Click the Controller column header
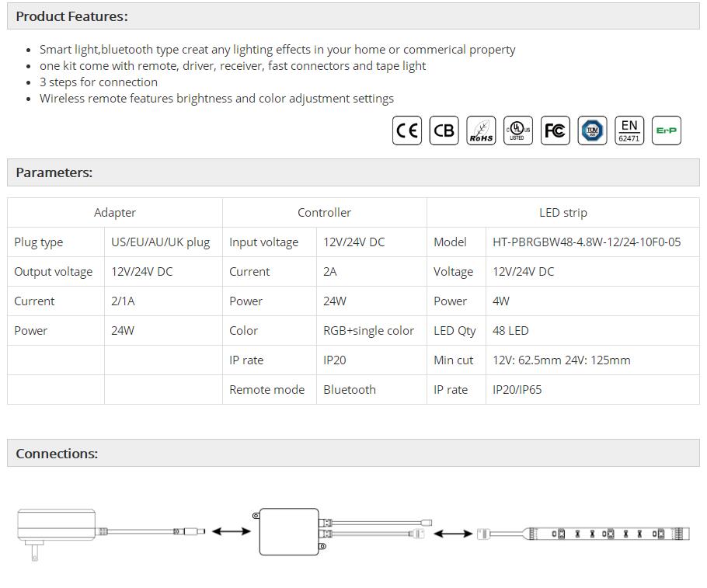 [324, 212]
